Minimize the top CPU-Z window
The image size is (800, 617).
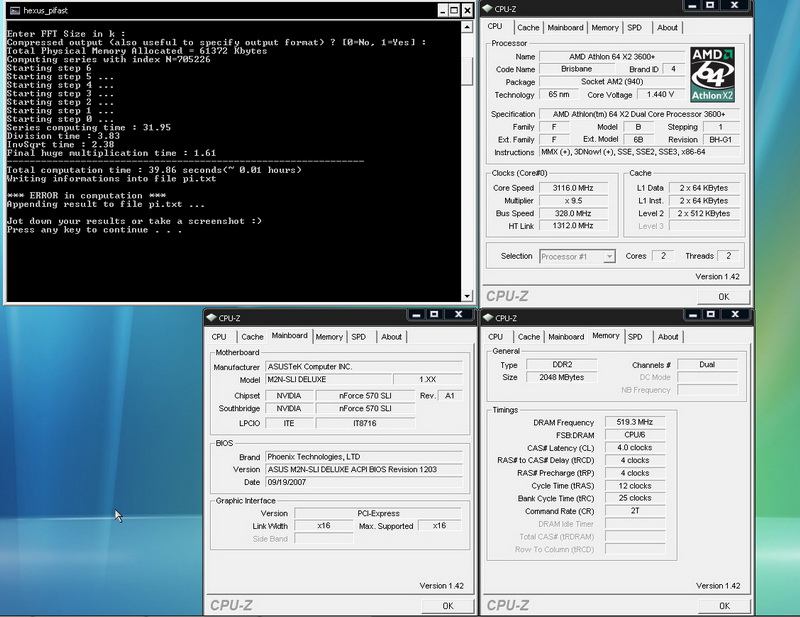tap(692, 6)
